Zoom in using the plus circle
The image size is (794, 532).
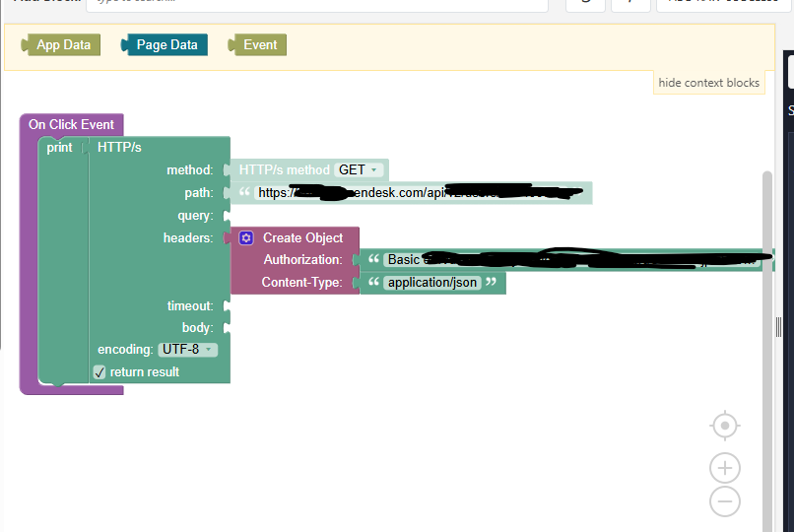tap(725, 468)
